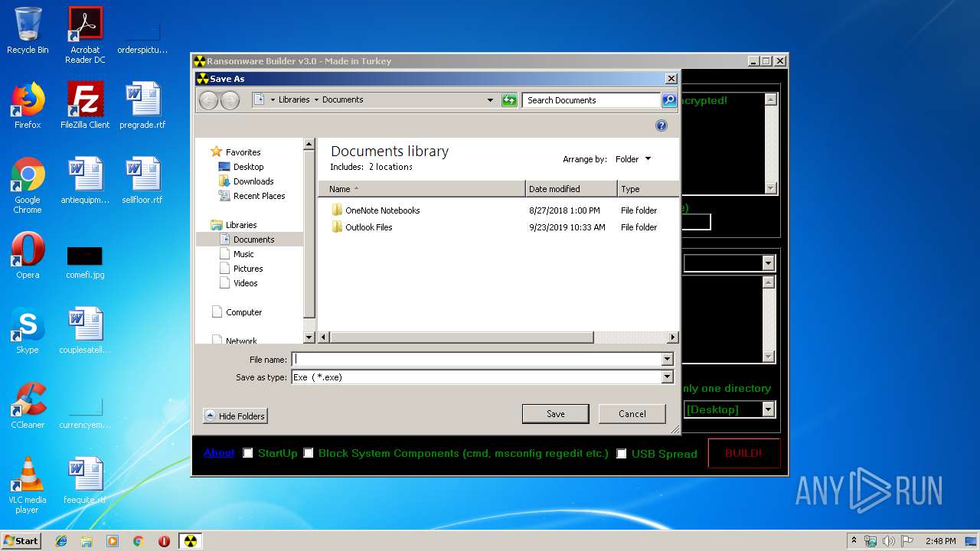The width and height of the screenshot is (980, 551).
Task: Refresh the Documents folder view
Action: point(509,100)
